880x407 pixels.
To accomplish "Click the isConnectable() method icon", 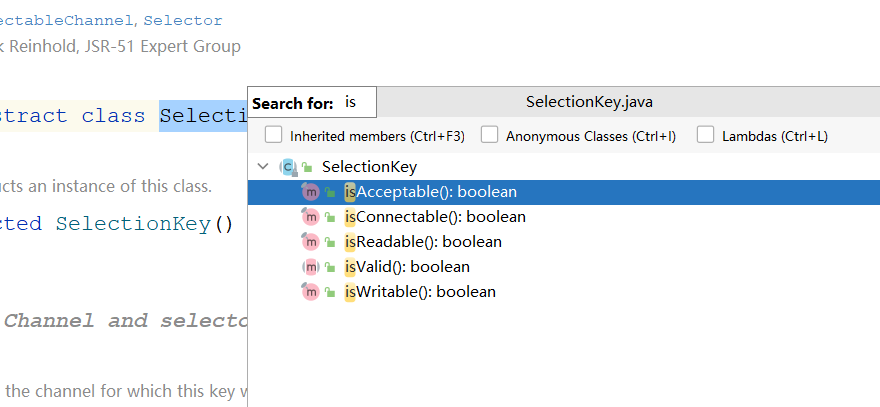I will click(310, 217).
